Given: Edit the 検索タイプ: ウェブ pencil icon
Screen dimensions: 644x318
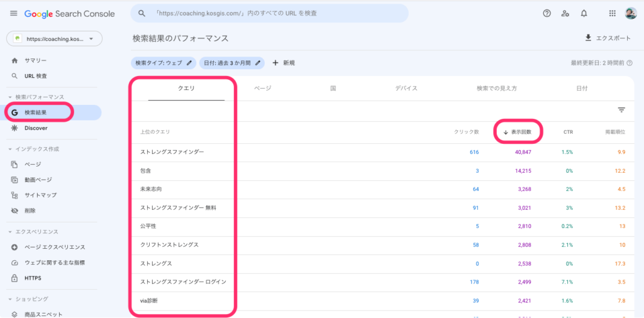Looking at the screenshot, I should click(189, 63).
